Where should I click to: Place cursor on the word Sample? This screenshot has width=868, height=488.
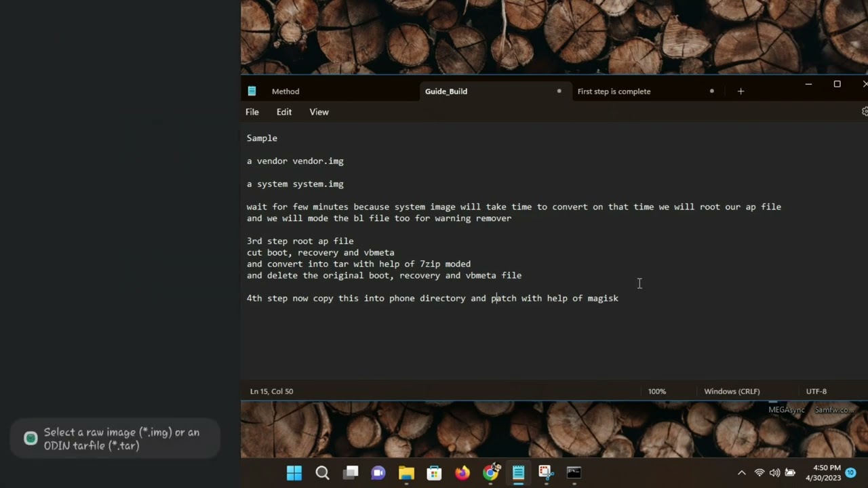tap(262, 138)
